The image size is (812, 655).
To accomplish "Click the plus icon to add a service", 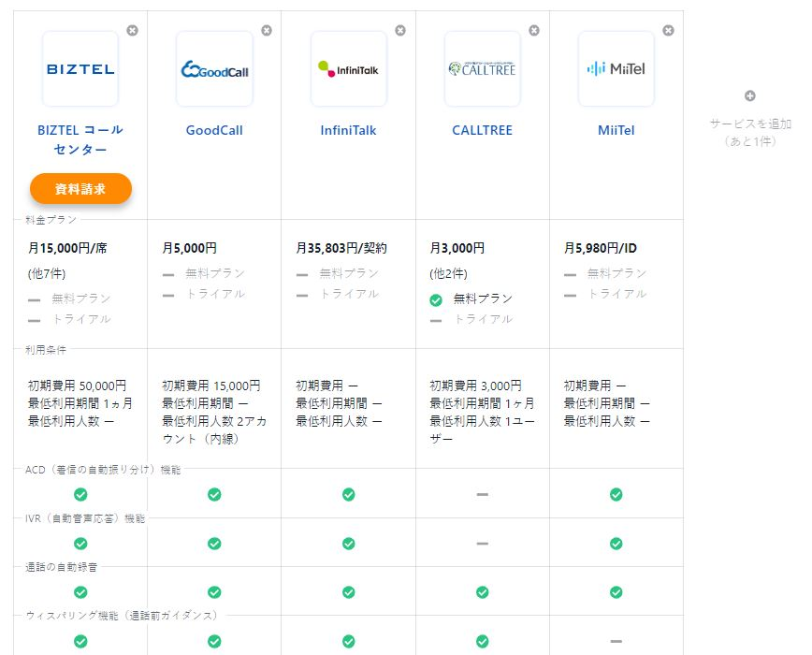I will pos(749,96).
